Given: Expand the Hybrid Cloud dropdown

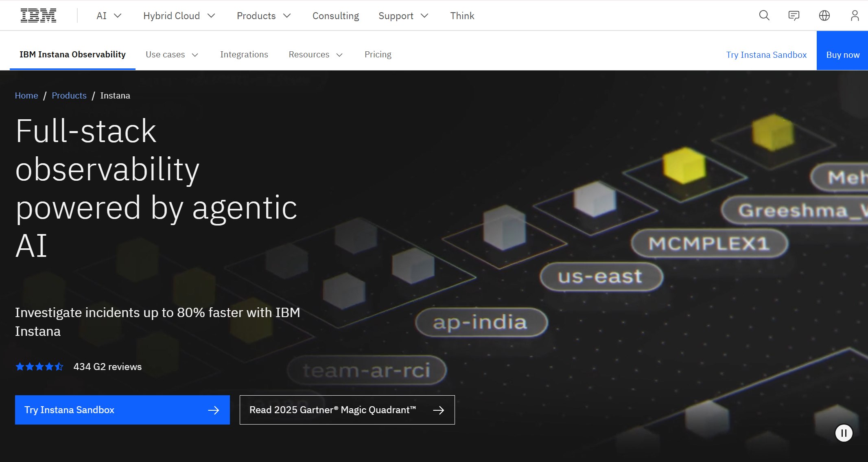Looking at the screenshot, I should pyautogui.click(x=179, y=16).
